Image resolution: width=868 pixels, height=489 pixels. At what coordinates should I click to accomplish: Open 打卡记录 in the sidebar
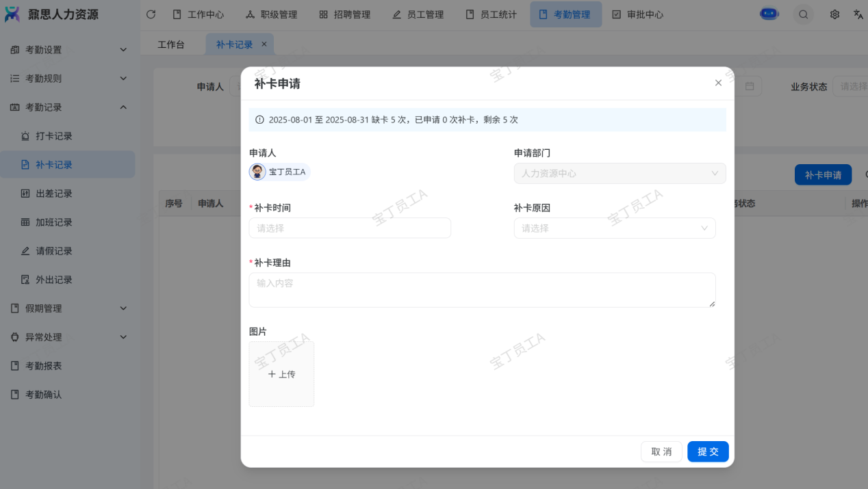click(54, 136)
